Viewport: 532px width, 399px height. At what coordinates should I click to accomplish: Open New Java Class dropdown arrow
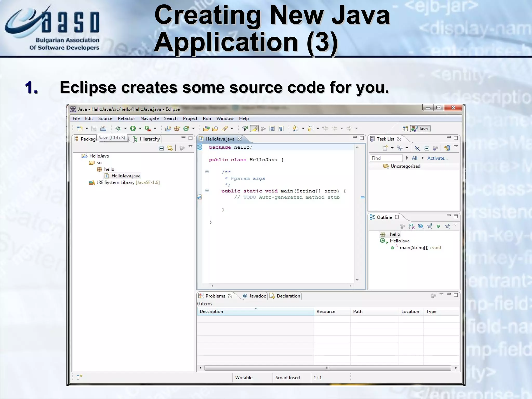pos(193,128)
